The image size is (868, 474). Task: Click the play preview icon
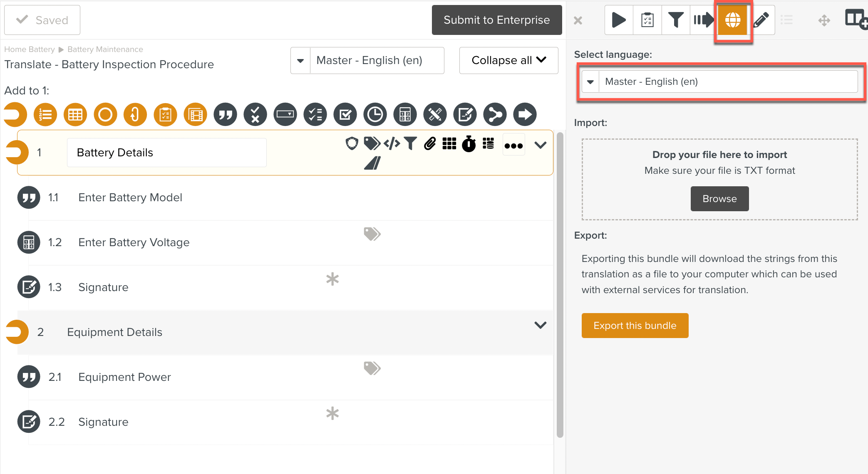click(x=619, y=20)
